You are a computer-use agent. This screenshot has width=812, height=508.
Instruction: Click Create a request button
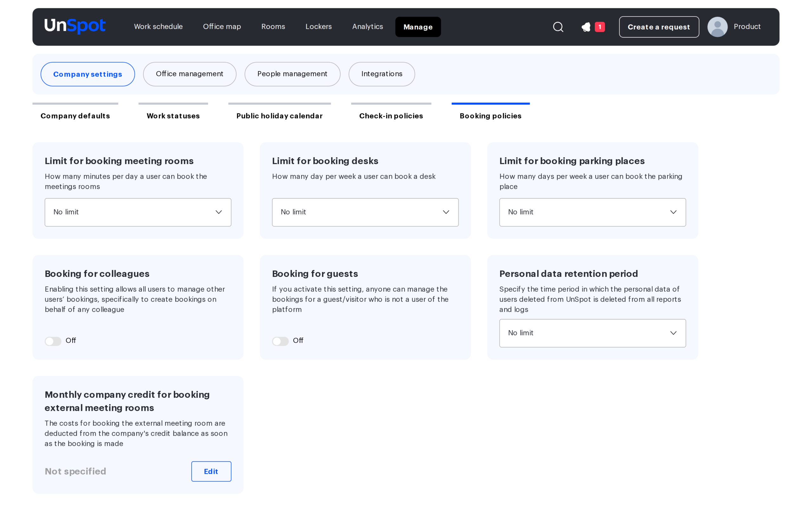click(x=659, y=27)
